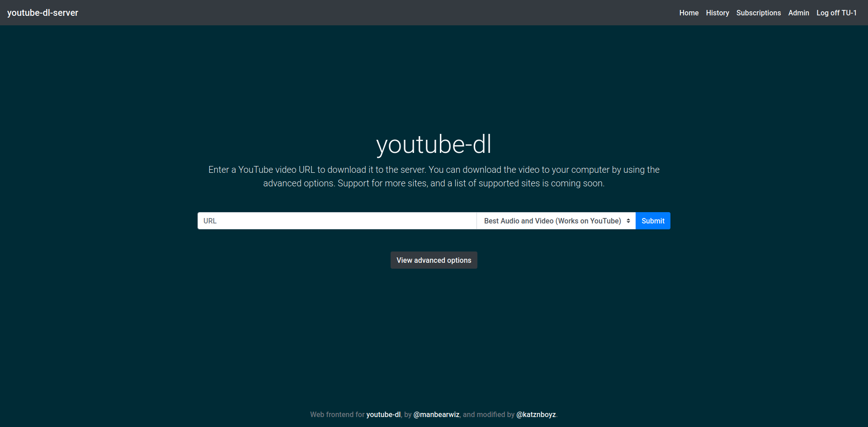Visit the @manbearwiz profile link
Image resolution: width=868 pixels, height=427 pixels.
click(x=436, y=414)
